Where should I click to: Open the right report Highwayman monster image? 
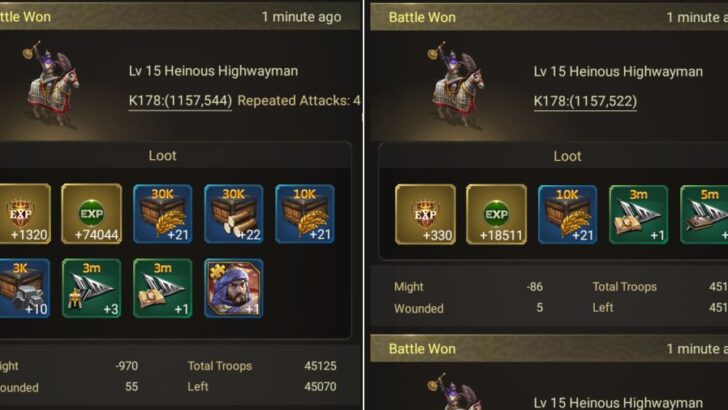(457, 85)
